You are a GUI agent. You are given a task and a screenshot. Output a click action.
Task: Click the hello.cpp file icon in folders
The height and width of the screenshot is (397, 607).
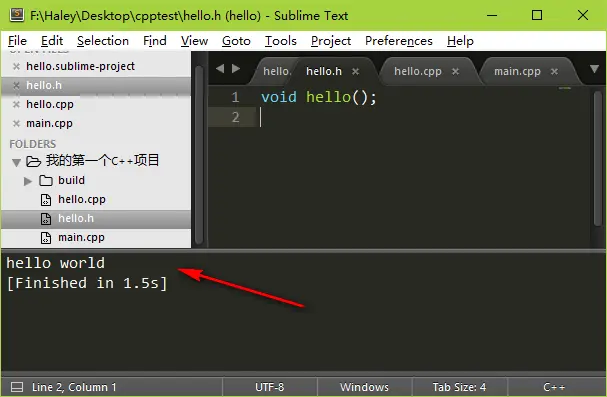pos(46,200)
